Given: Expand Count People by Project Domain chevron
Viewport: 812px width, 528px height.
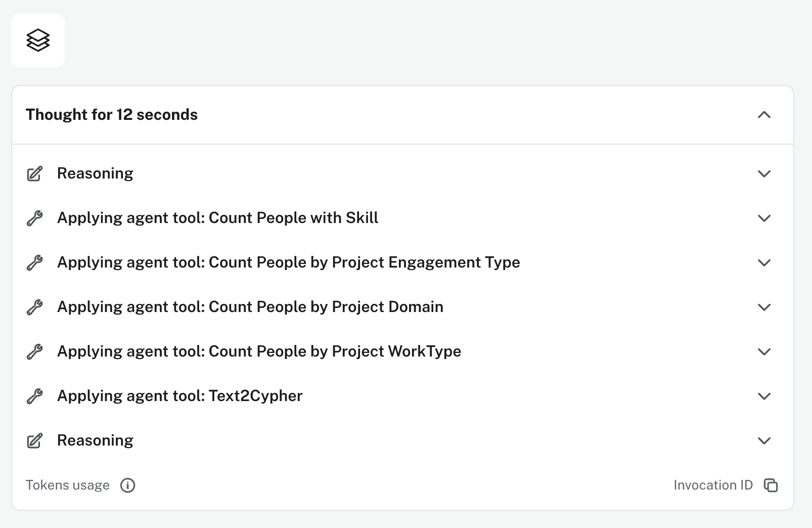Looking at the screenshot, I should [x=764, y=307].
